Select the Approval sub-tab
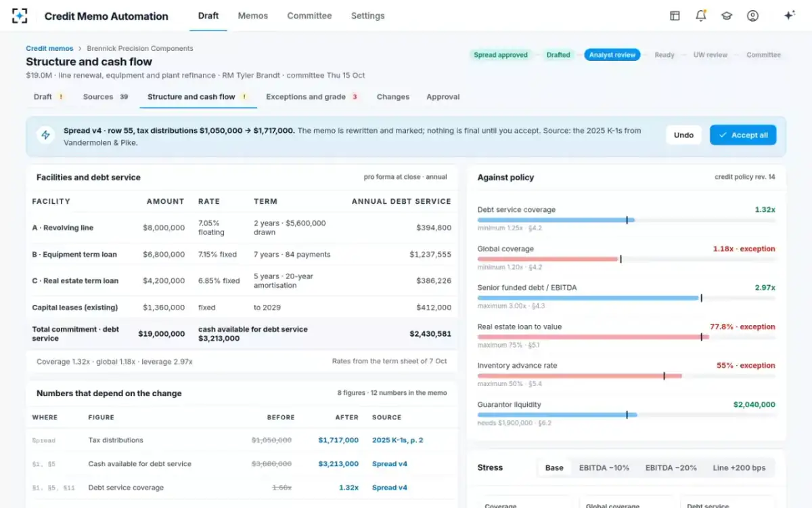 click(443, 97)
